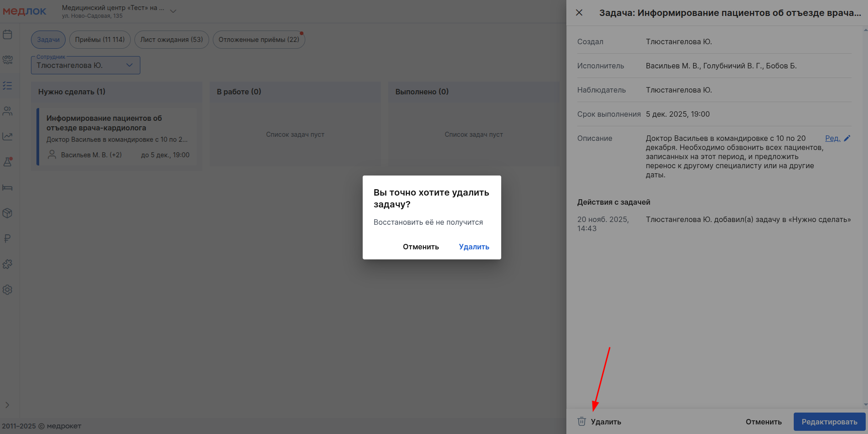Open the analytics chart sidebar icon
This screenshot has height=434, width=868.
click(8, 136)
